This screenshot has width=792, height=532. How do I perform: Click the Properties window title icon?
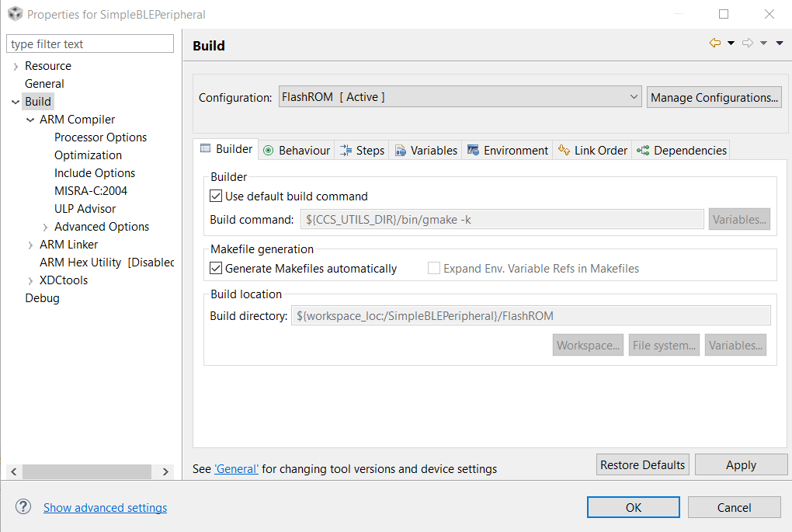point(16,14)
